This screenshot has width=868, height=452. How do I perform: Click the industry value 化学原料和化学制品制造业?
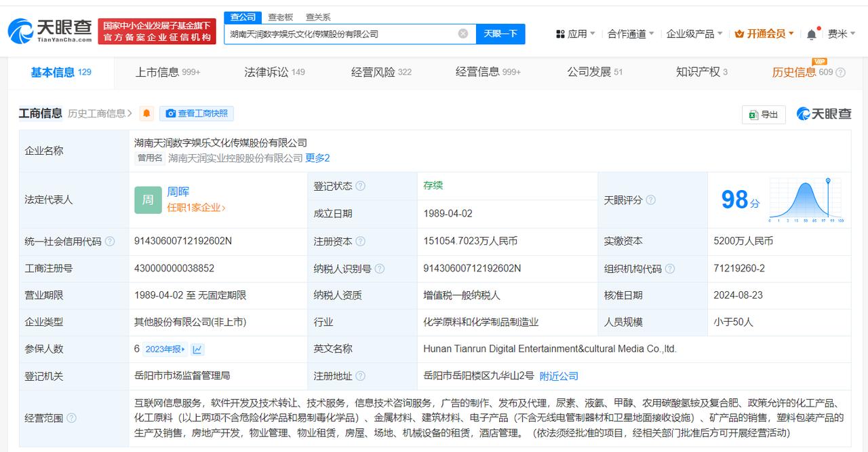point(481,322)
